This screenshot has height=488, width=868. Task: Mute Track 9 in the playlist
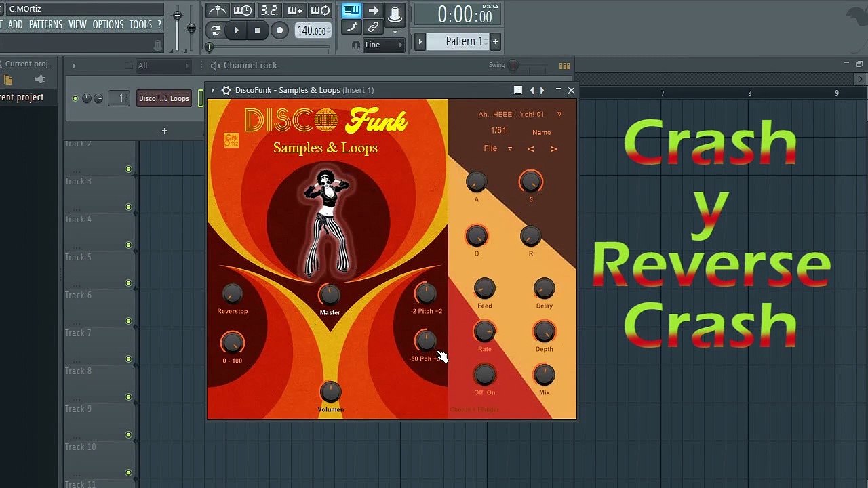coord(128,435)
